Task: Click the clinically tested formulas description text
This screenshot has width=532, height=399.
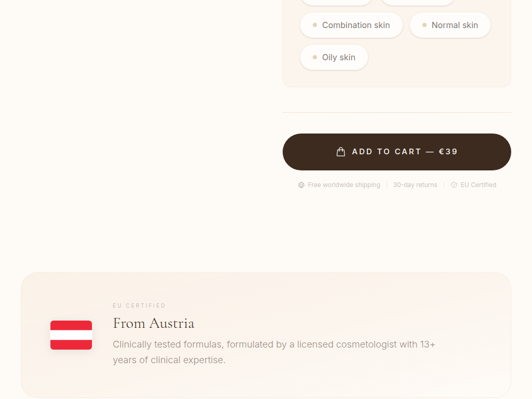Action: (274, 352)
